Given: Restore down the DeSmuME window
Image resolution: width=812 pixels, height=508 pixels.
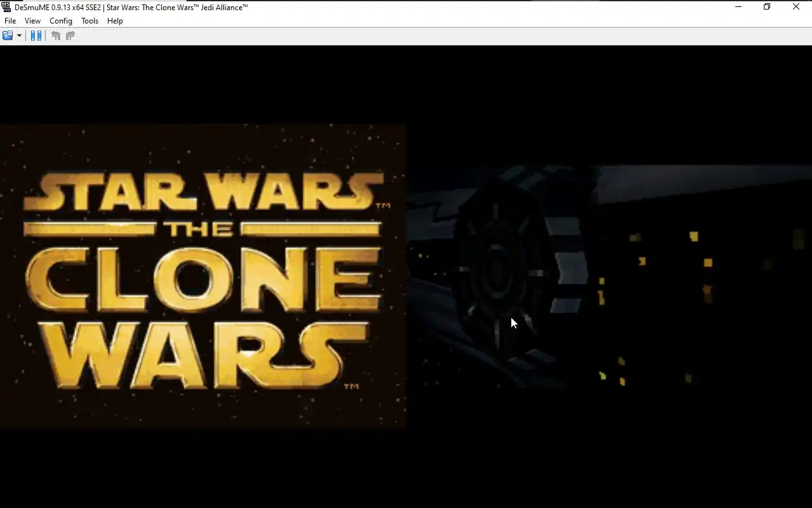Looking at the screenshot, I should [767, 7].
